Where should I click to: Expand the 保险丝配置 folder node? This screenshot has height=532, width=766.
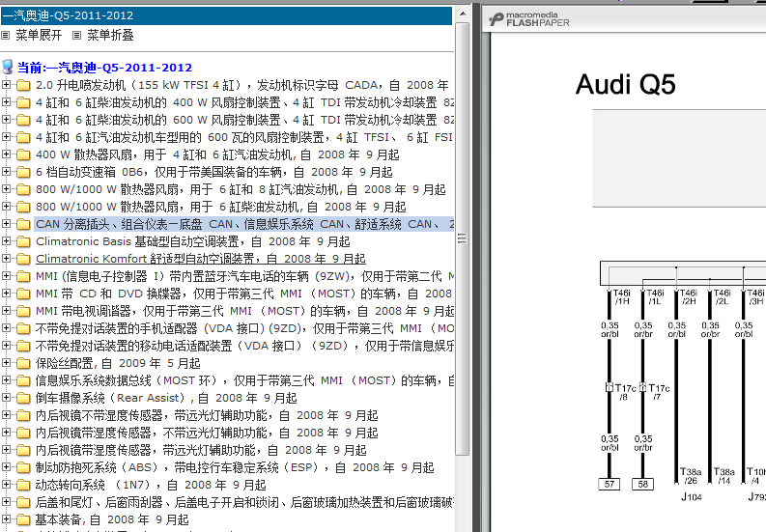coord(6,362)
